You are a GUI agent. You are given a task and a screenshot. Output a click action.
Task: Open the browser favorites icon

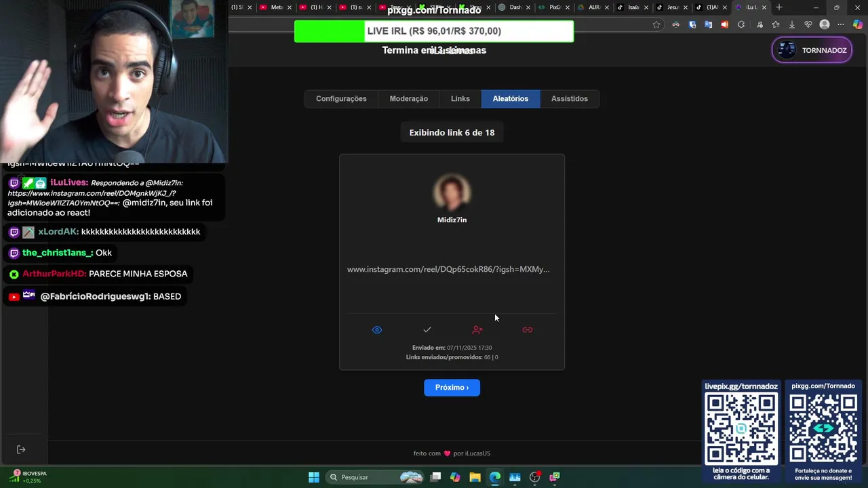[x=776, y=24]
